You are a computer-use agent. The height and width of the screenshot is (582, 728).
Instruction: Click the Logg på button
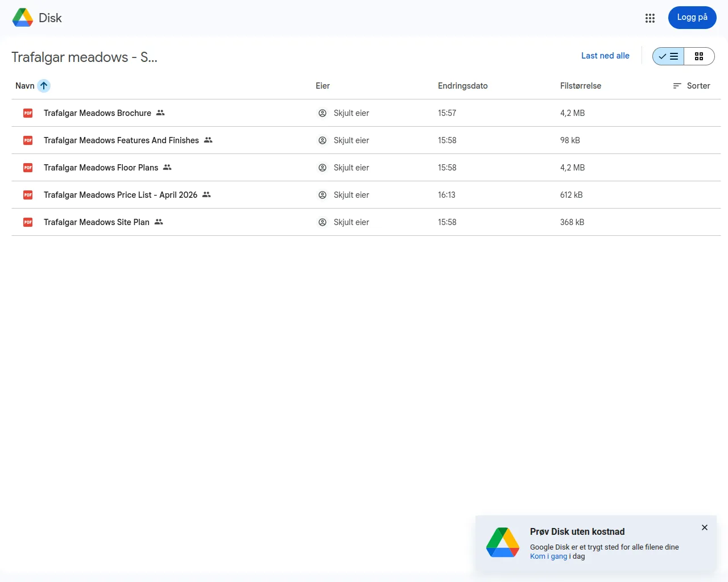click(x=692, y=18)
